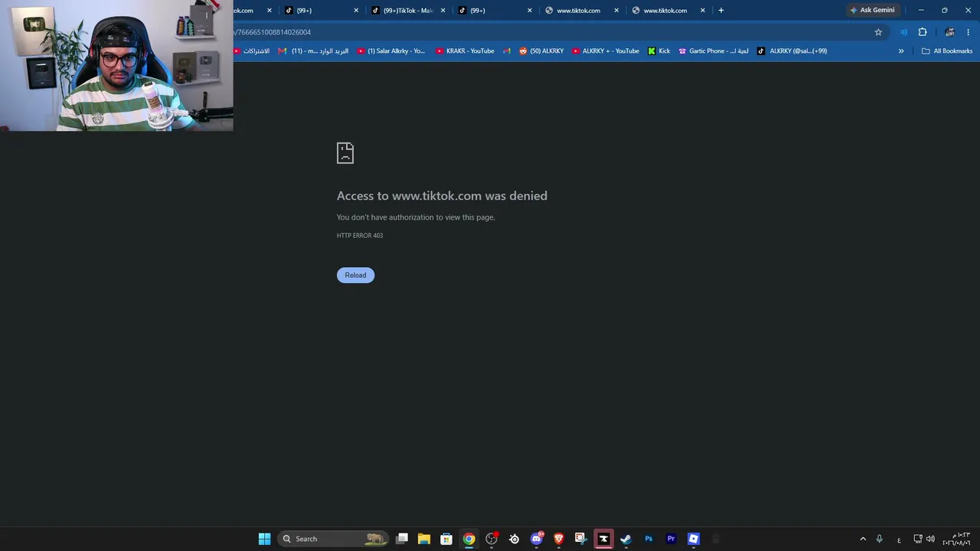Bookmark this page with the star icon
Image resolution: width=980 pixels, height=551 pixels.
(x=878, y=32)
